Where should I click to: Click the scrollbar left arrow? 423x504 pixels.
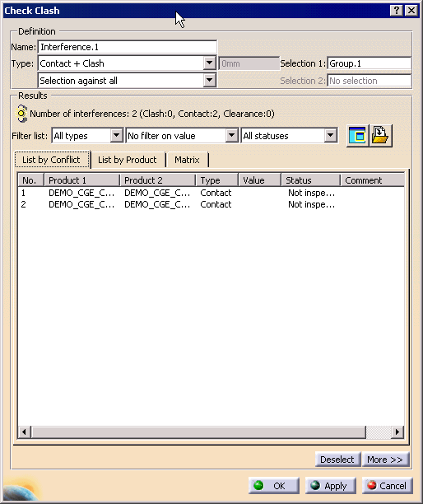click(24, 432)
